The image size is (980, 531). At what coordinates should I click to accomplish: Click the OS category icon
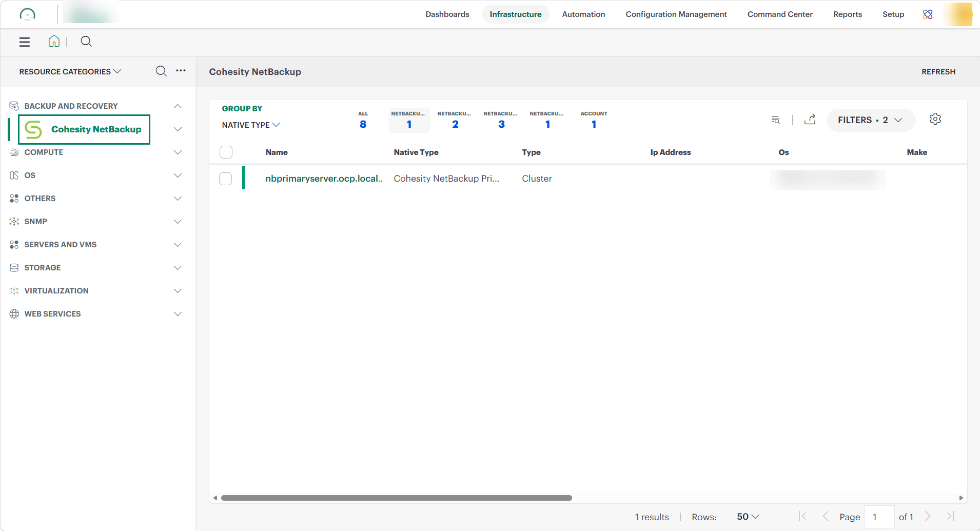(14, 175)
